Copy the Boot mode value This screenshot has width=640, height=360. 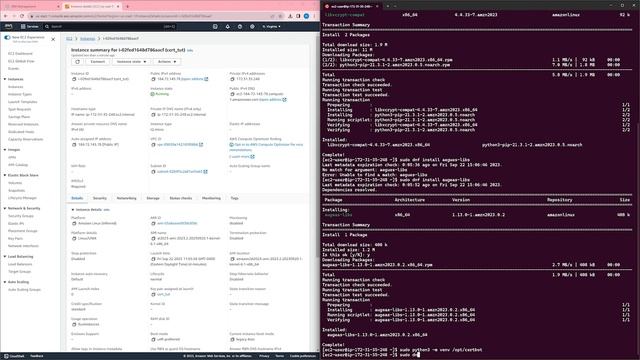click(153, 339)
